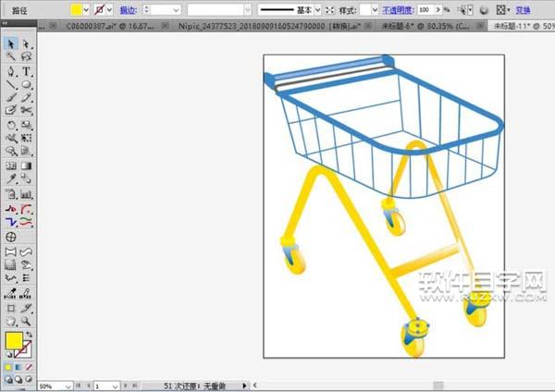Select the Shape Builder tool
555x392 pixels.
tap(11, 152)
